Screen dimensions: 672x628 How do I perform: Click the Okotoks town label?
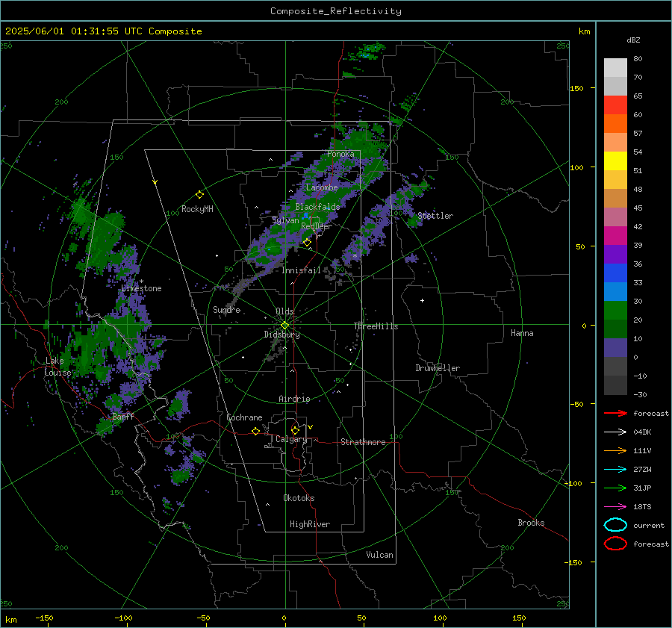tap(299, 498)
